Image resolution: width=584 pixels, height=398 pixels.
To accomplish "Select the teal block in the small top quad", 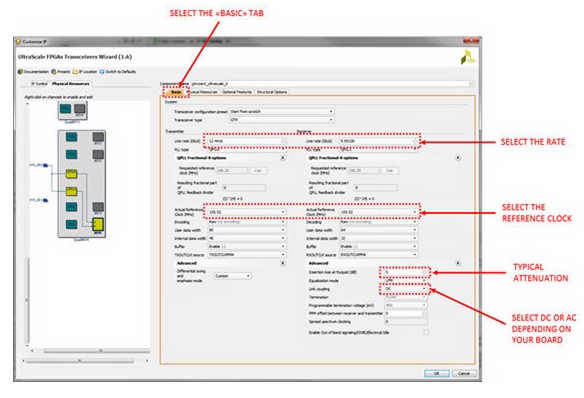I will (x=66, y=109).
